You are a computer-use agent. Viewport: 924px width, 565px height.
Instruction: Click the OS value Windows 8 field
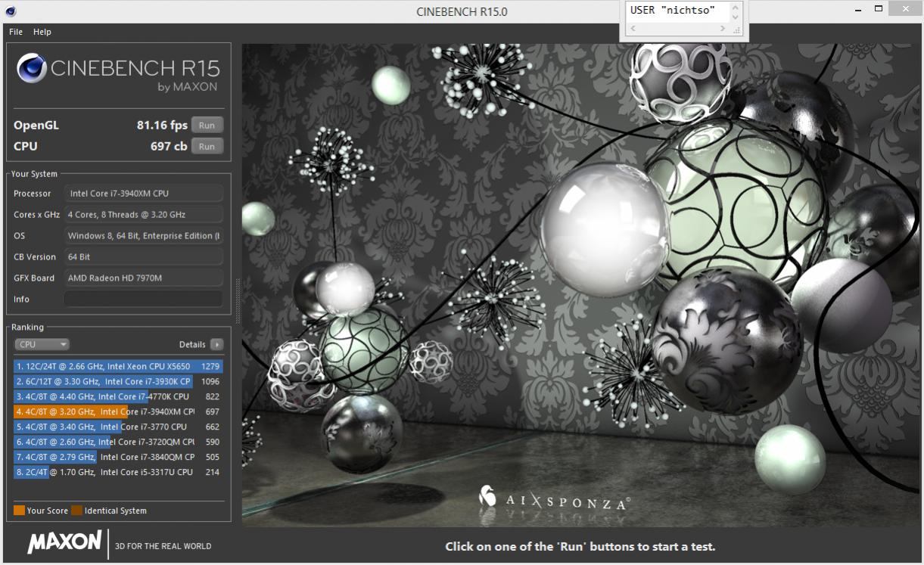click(x=144, y=235)
